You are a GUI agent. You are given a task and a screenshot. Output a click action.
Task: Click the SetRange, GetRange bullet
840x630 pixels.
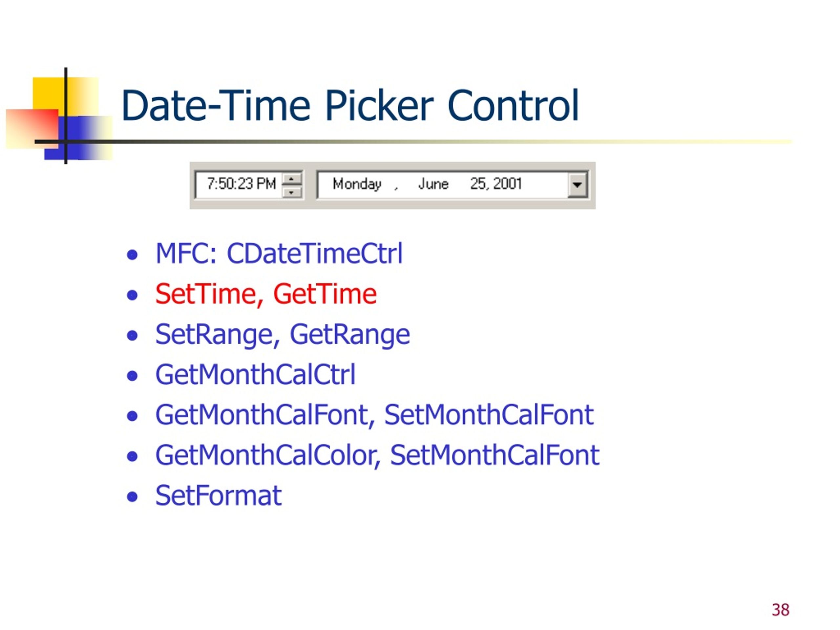click(x=283, y=335)
